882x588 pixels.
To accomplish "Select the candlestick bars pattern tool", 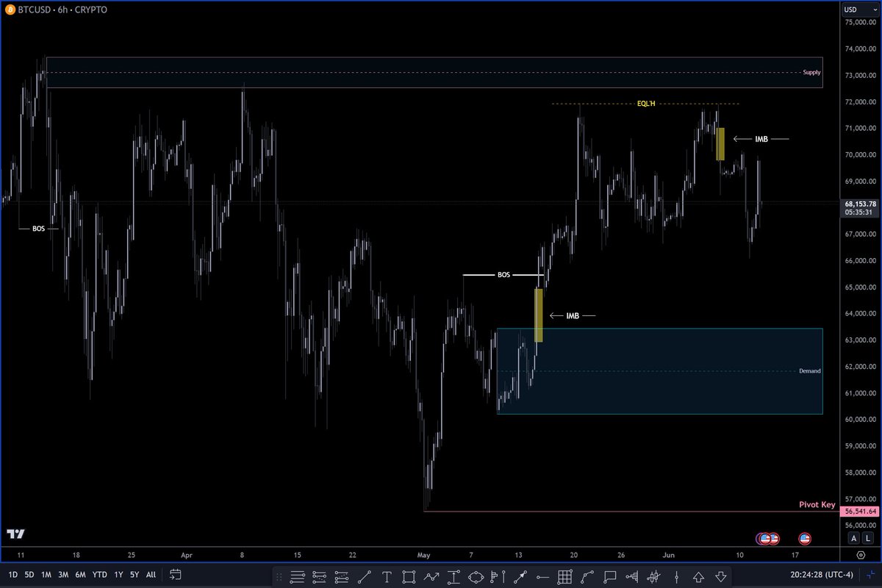I will tap(653, 576).
